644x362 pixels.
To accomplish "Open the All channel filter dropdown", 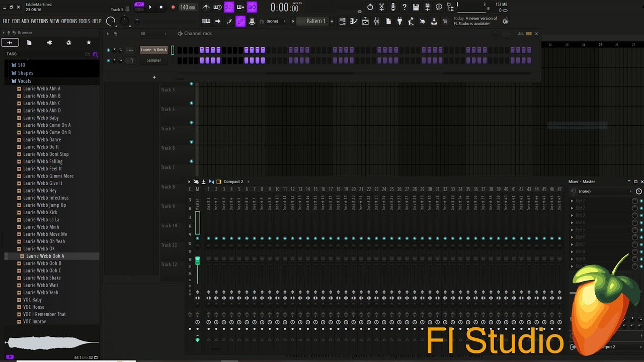I will pos(153,34).
